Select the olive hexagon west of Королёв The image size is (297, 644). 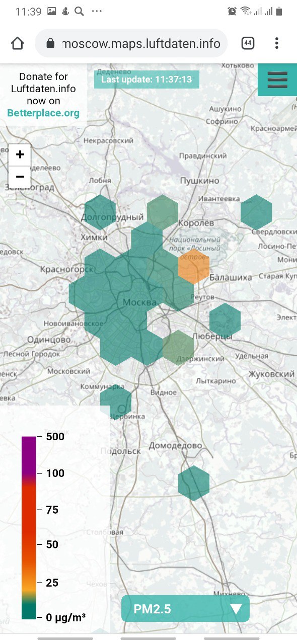pyautogui.click(x=163, y=212)
